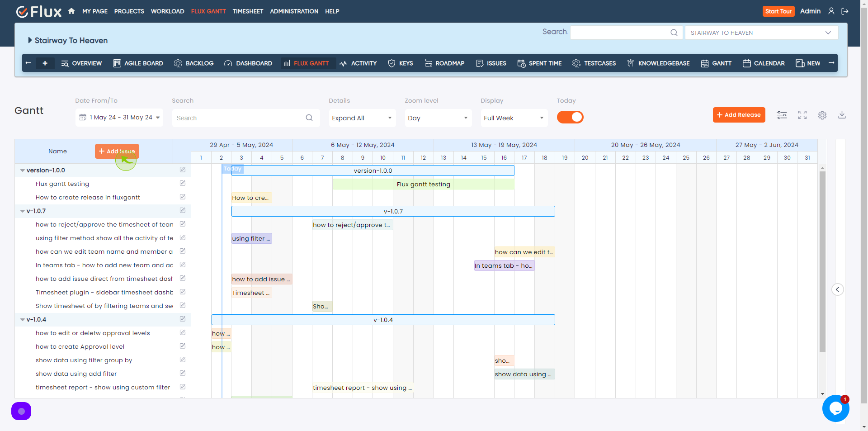Click the logout icon
The height and width of the screenshot is (431, 868).
(844, 11)
